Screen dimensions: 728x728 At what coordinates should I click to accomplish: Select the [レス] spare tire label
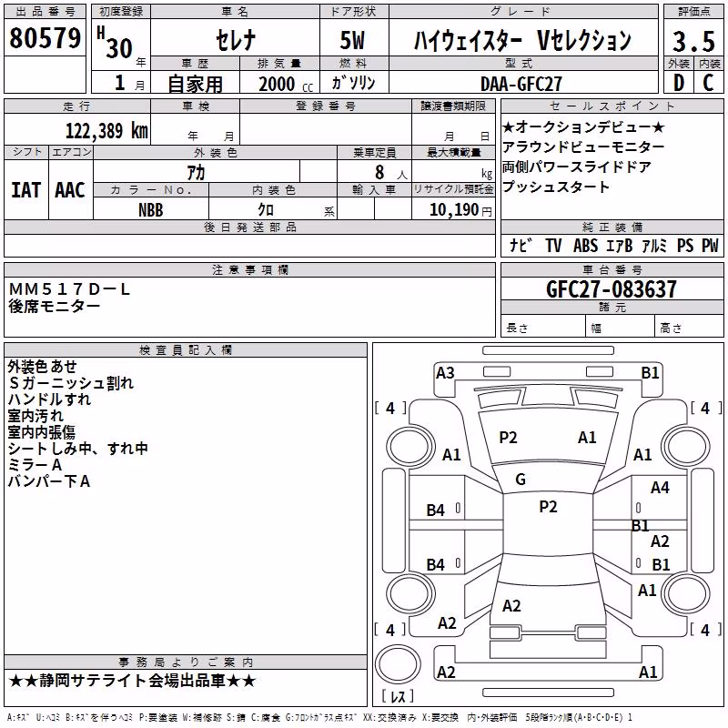click(x=398, y=696)
